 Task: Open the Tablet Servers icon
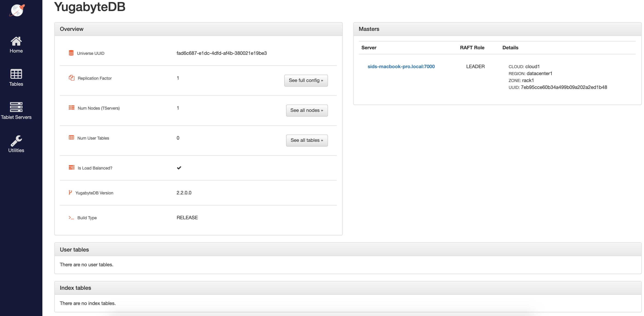pos(16,107)
